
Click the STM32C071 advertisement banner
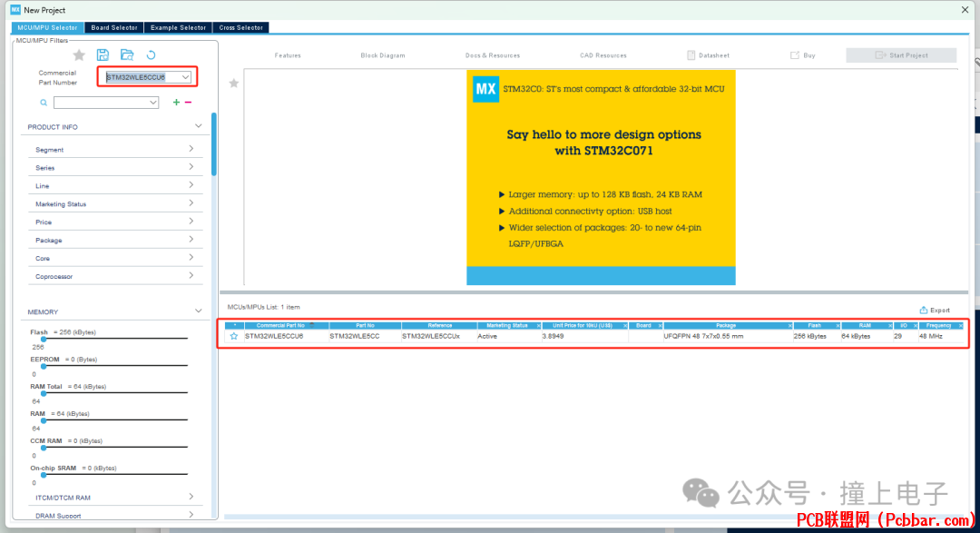point(601,178)
